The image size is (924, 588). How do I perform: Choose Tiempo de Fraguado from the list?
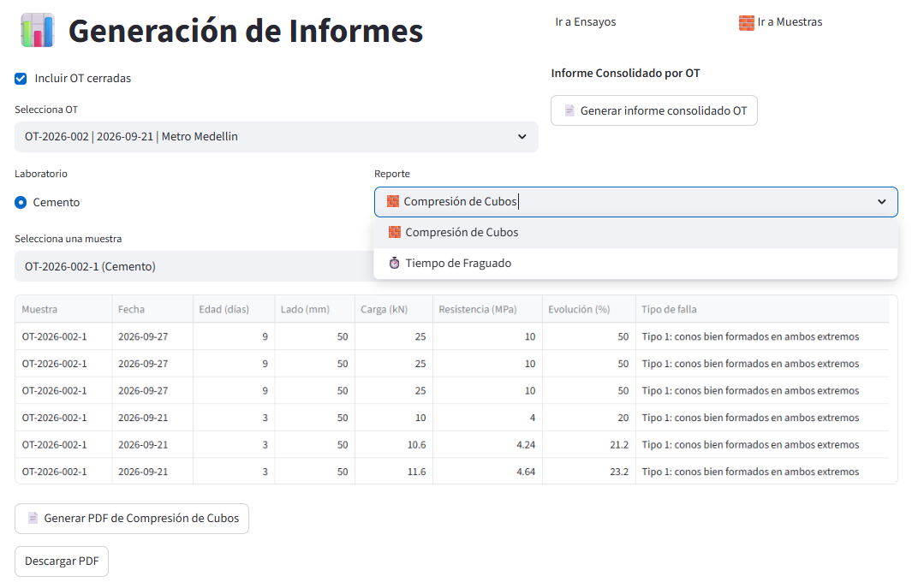click(636, 264)
